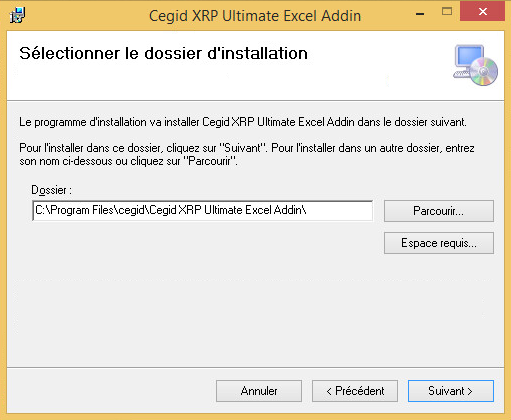The height and width of the screenshot is (420, 511).
Task: Focus the Dossier installation path field
Action: [203, 210]
